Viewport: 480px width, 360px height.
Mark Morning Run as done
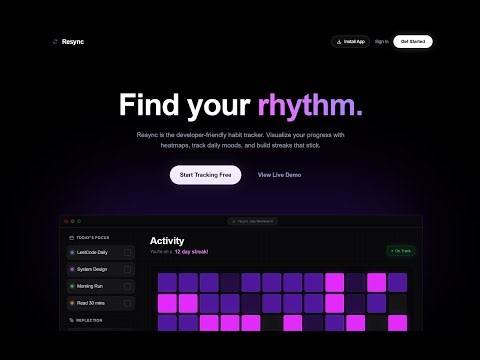point(127,286)
